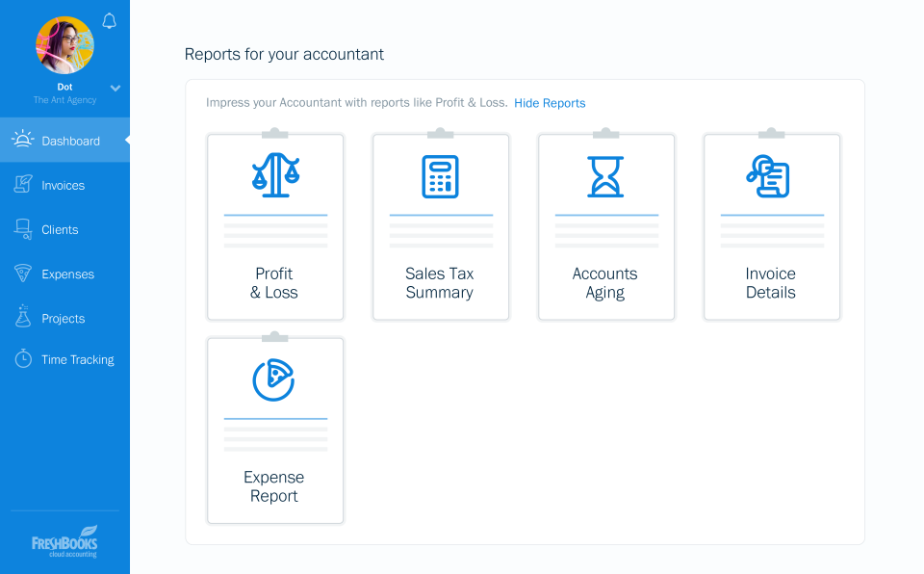The height and width of the screenshot is (574, 924).
Task: Click the Time Tracking stopwatch icon
Action: click(x=23, y=358)
